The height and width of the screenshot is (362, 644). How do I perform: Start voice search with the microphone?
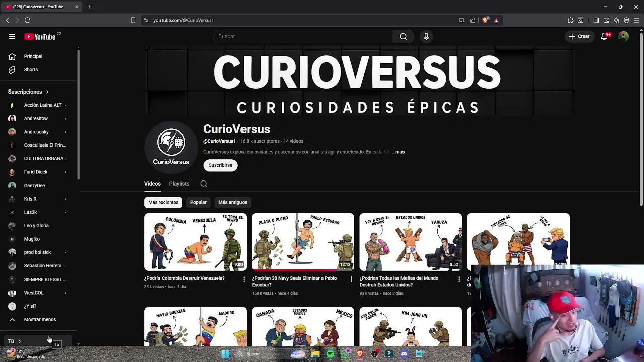[426, 36]
